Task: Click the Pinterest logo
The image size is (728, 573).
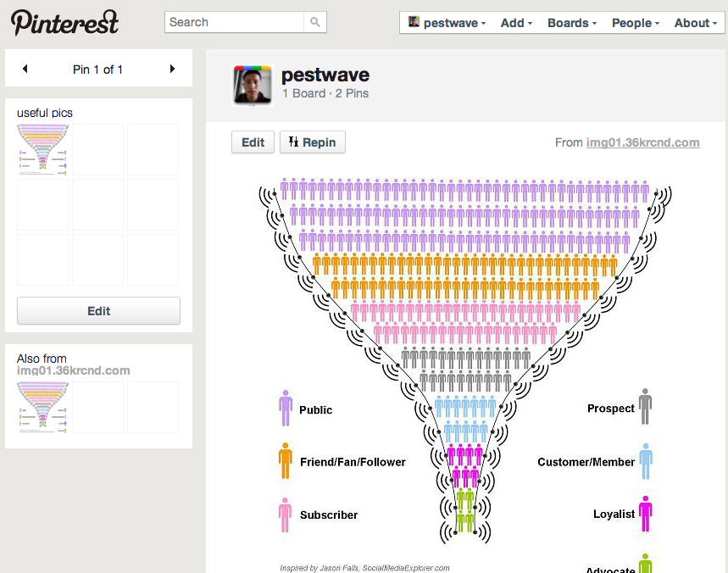Action: (65, 22)
